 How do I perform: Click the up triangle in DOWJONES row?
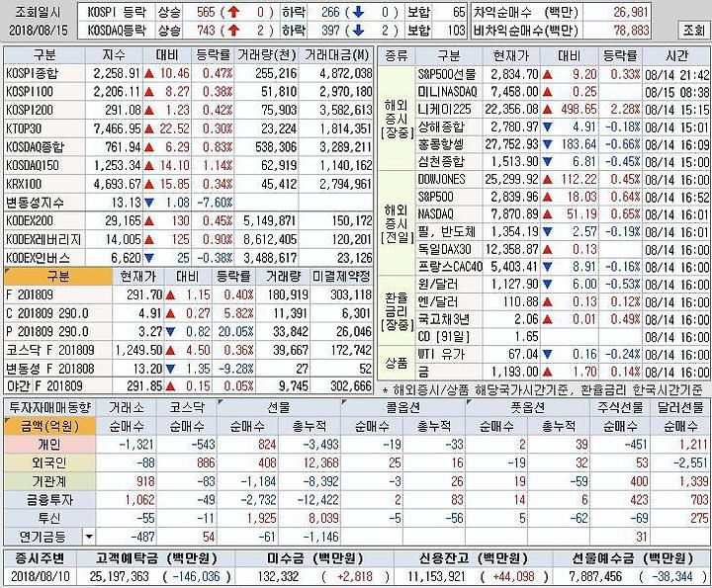click(547, 180)
